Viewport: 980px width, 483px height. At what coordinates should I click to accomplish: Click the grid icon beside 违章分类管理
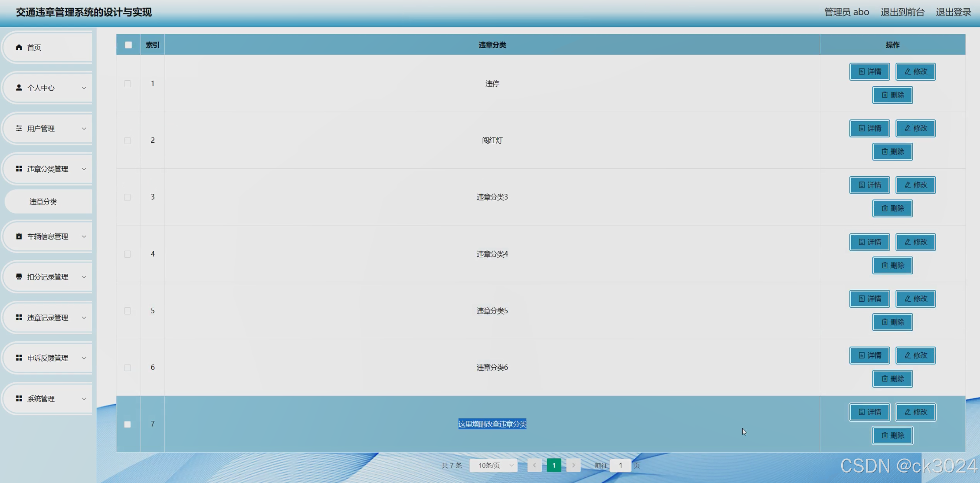pyautogui.click(x=19, y=169)
